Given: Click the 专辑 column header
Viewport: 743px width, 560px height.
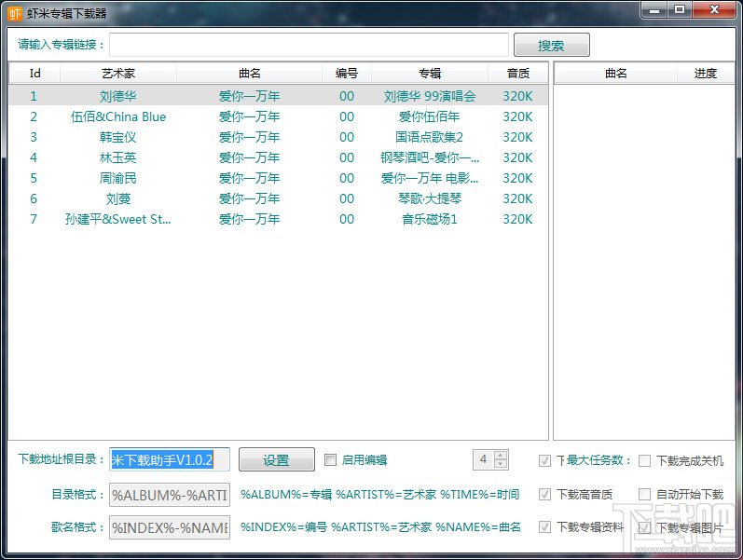Looking at the screenshot, I should (430, 74).
